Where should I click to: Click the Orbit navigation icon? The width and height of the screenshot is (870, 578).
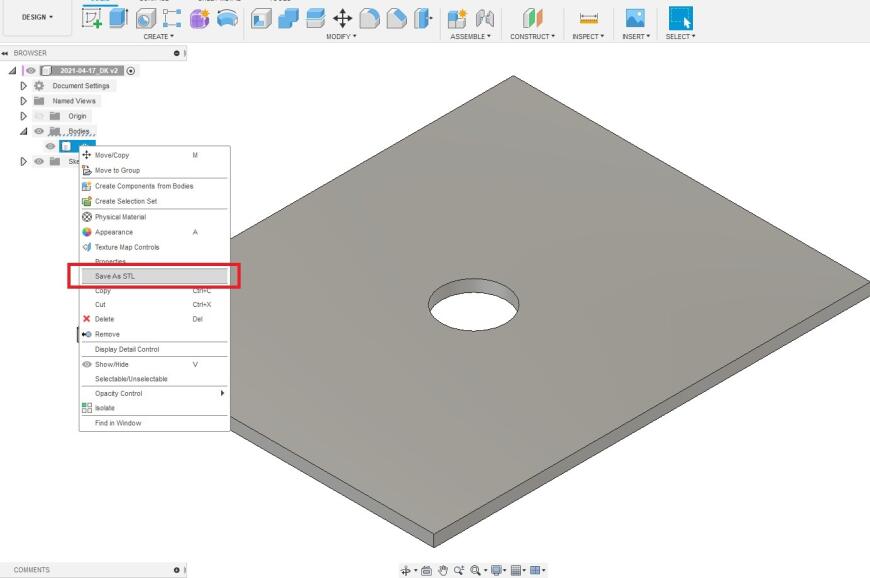pyautogui.click(x=406, y=570)
